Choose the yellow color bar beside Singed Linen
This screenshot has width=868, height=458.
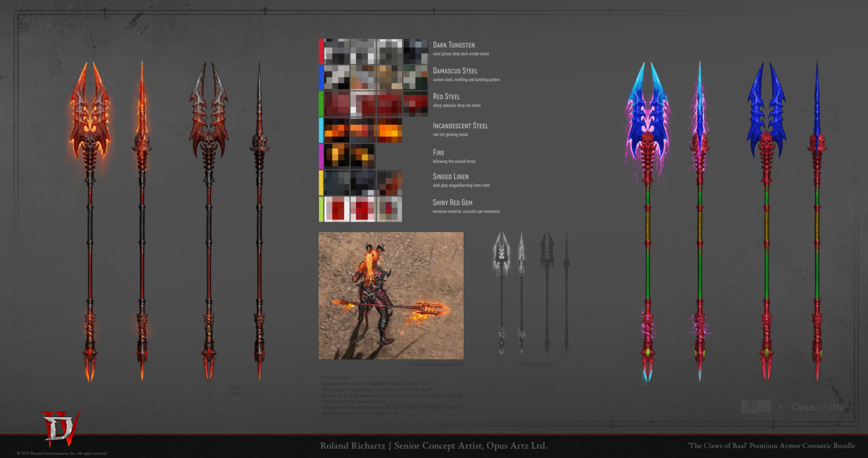pyautogui.click(x=321, y=183)
